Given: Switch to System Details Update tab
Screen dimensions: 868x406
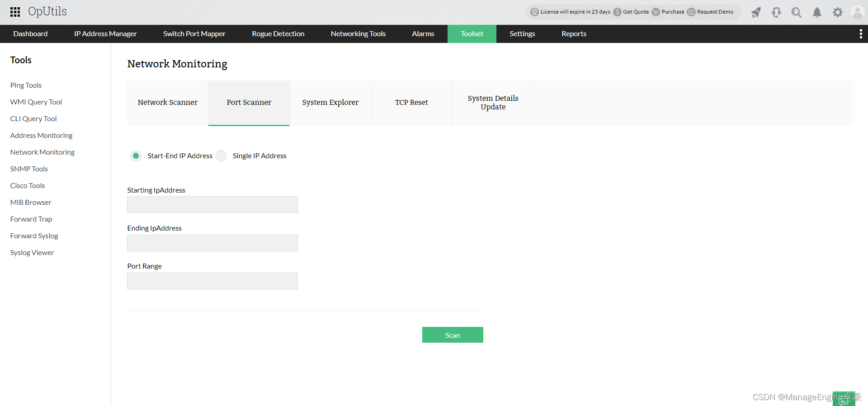Looking at the screenshot, I should click(493, 103).
